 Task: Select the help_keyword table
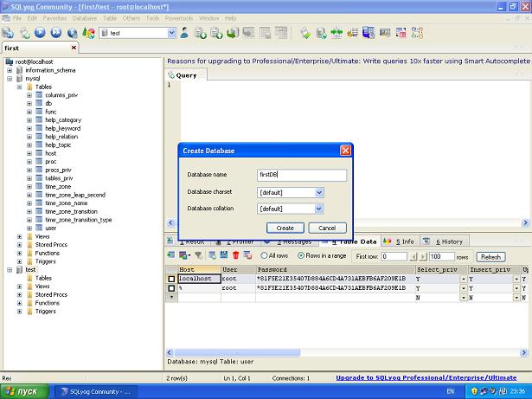(63, 128)
